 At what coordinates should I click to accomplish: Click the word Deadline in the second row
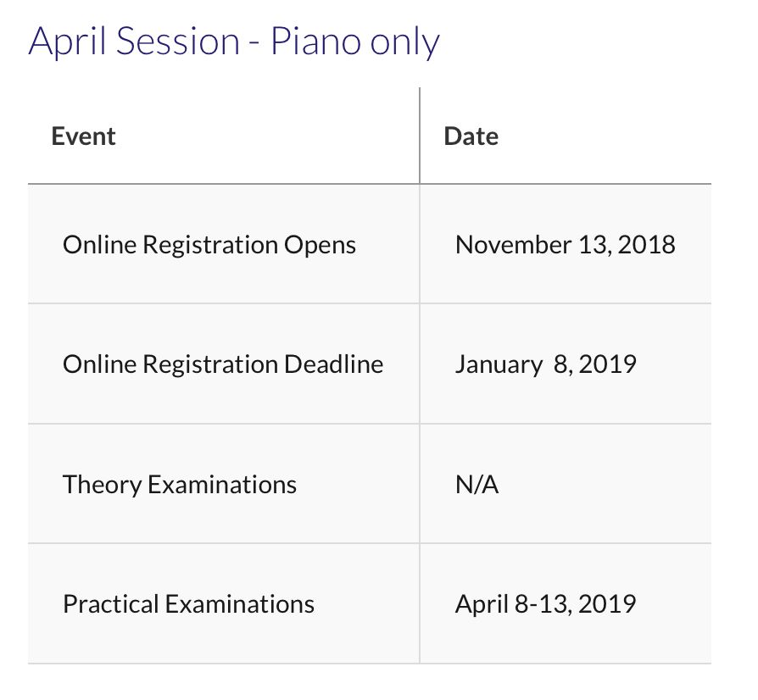tap(333, 364)
